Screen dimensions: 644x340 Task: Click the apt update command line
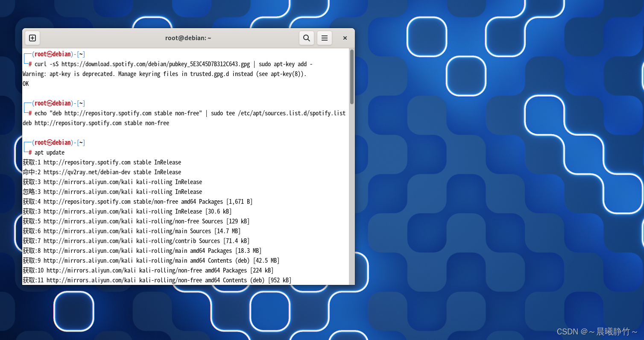point(50,152)
